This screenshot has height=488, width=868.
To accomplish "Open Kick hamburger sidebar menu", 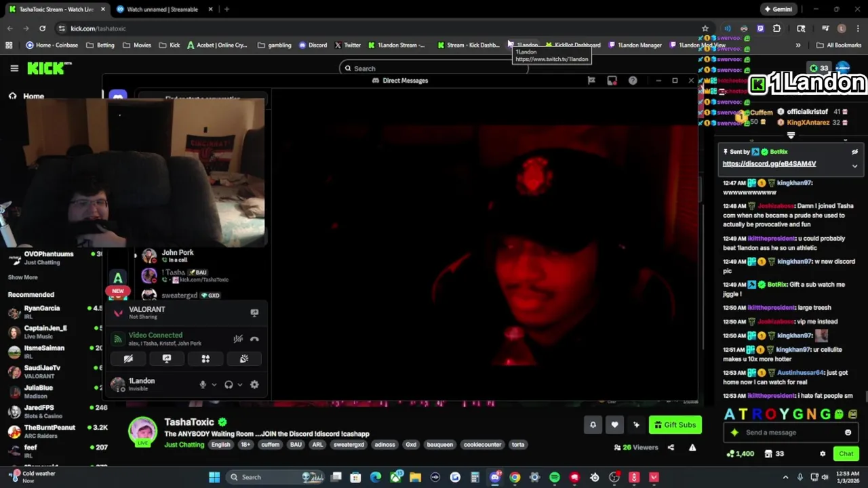I will [x=14, y=68].
